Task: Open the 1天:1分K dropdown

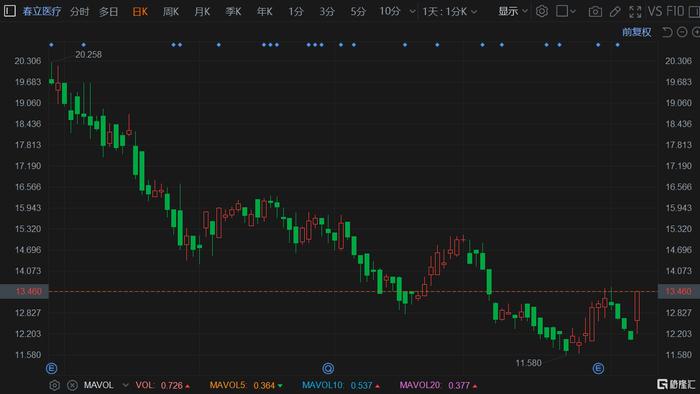Action: (x=450, y=12)
